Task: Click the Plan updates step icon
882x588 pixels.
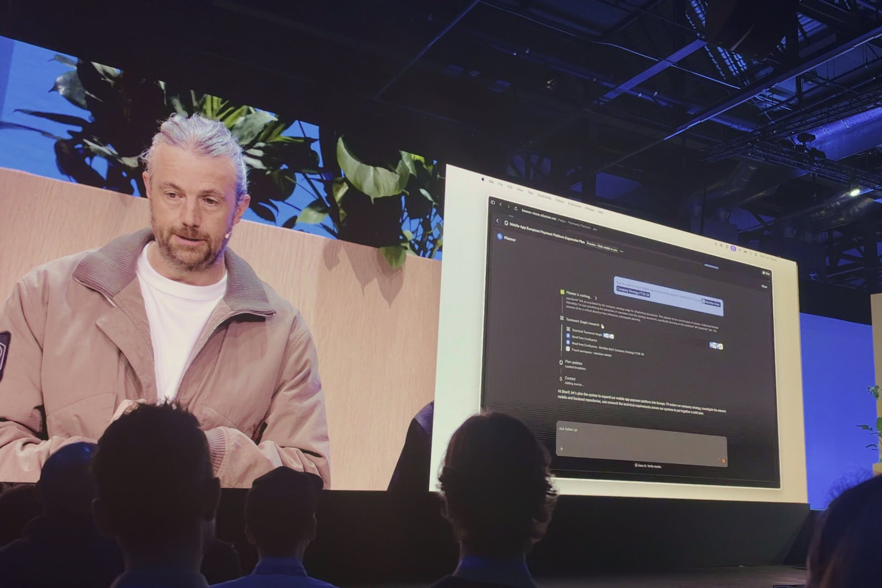Action: click(561, 362)
